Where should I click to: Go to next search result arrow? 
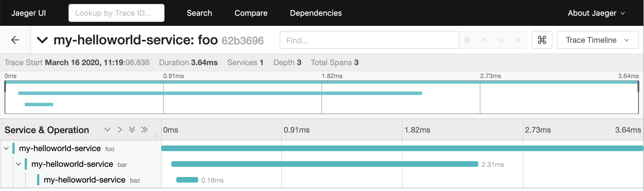click(501, 40)
